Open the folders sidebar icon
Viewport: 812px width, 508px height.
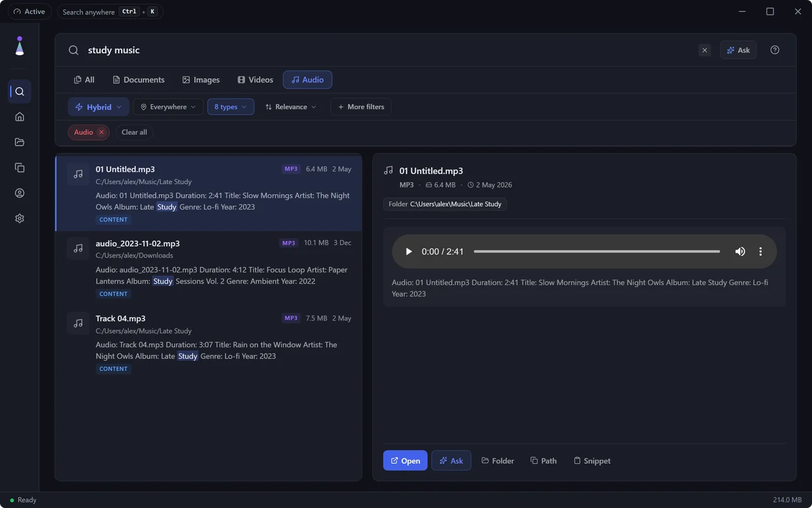coord(20,142)
